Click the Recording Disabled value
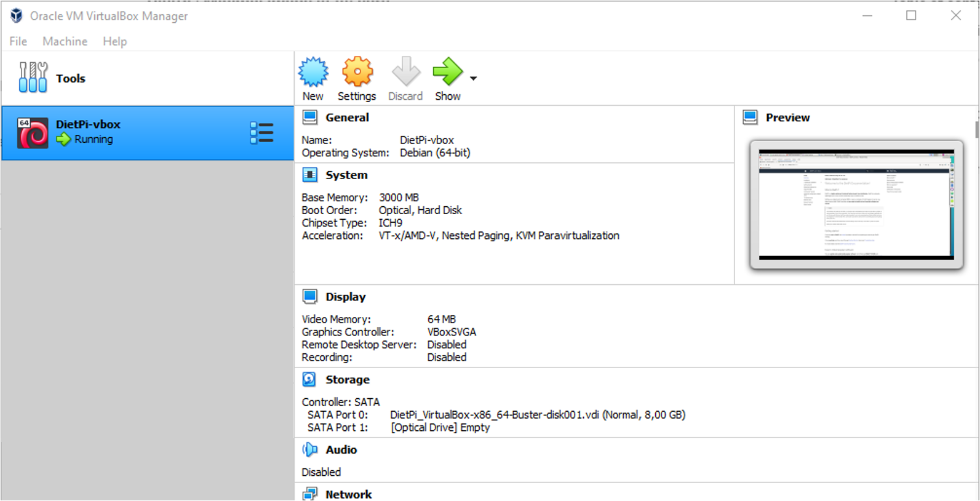Image resolution: width=980 pixels, height=501 pixels. tap(447, 357)
